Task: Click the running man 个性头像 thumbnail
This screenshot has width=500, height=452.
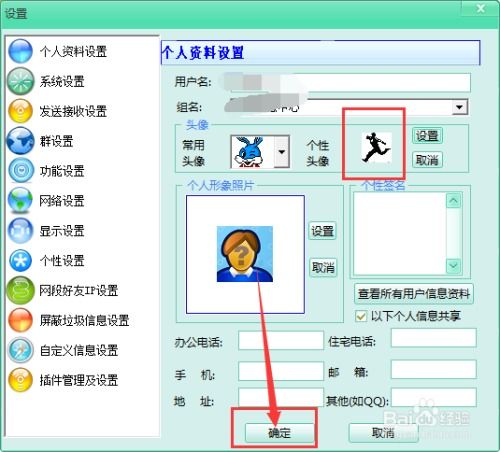Action: point(376,147)
